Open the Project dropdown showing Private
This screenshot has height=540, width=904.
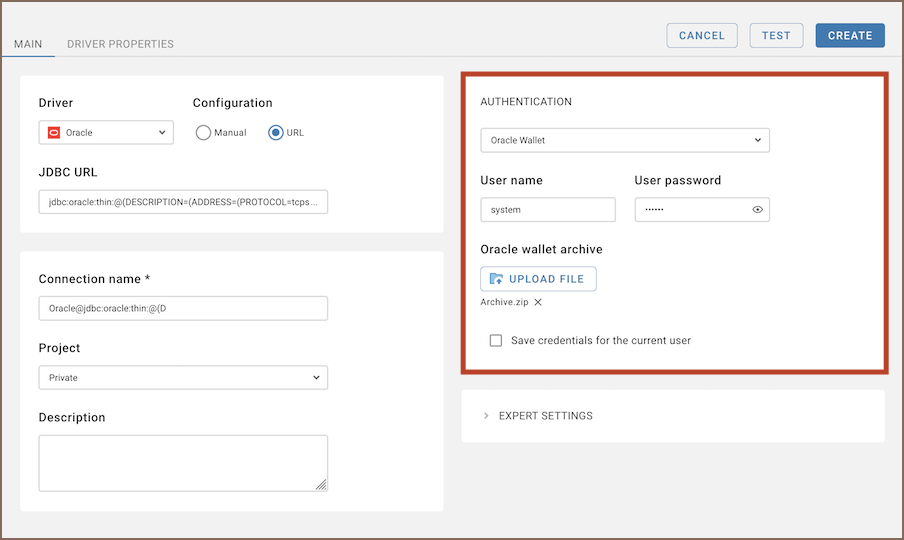183,378
